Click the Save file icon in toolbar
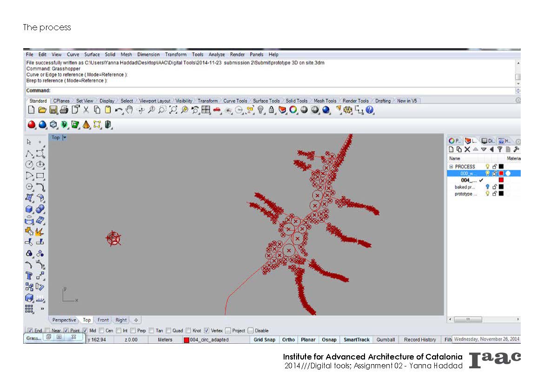 (53, 110)
